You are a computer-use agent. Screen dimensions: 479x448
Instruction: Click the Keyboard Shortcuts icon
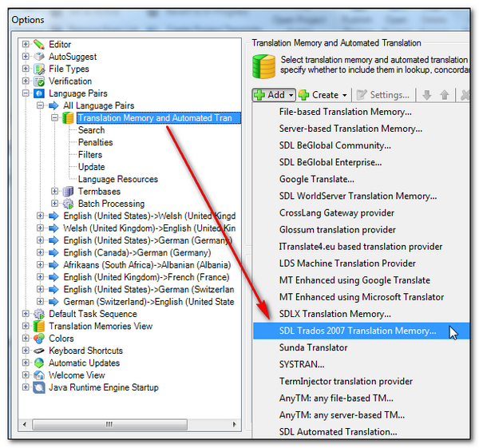tap(39, 351)
